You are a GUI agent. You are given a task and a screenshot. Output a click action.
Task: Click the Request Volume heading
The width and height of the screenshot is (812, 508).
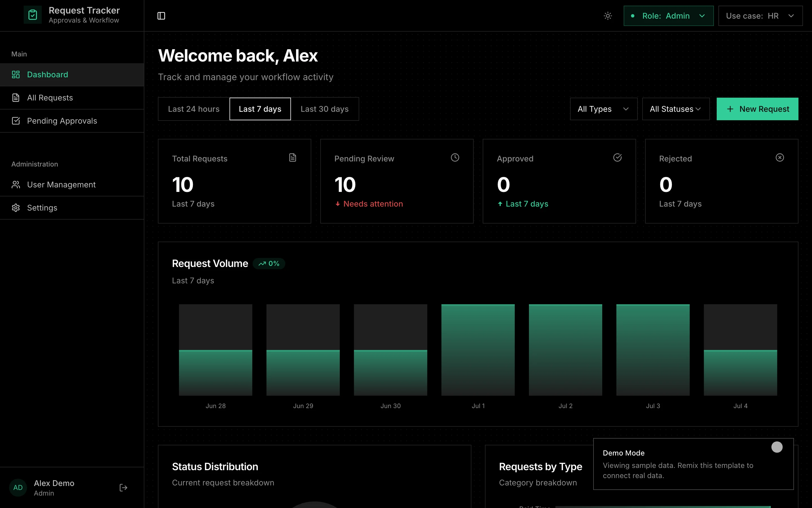210,264
